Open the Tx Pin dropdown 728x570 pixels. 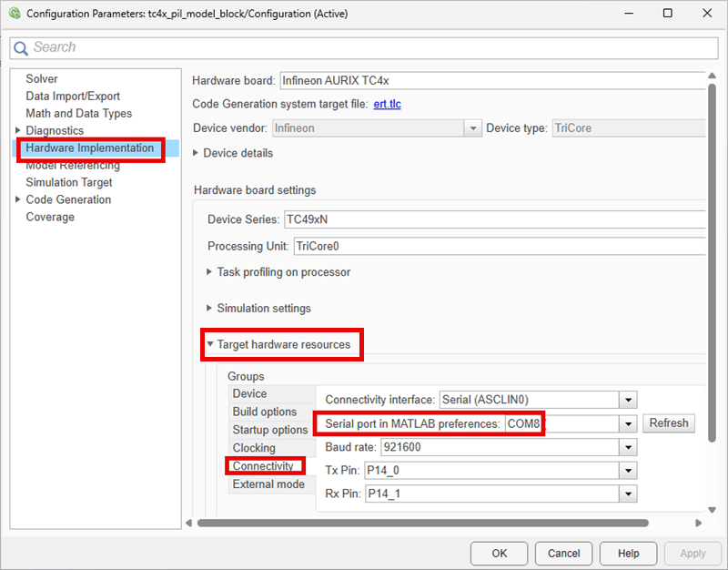point(628,471)
